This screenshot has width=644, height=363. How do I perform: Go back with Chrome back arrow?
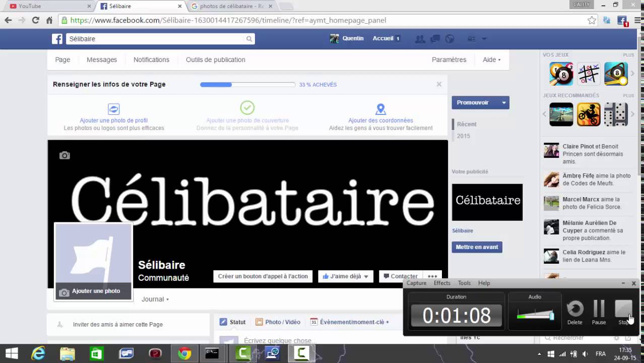pyautogui.click(x=8, y=20)
